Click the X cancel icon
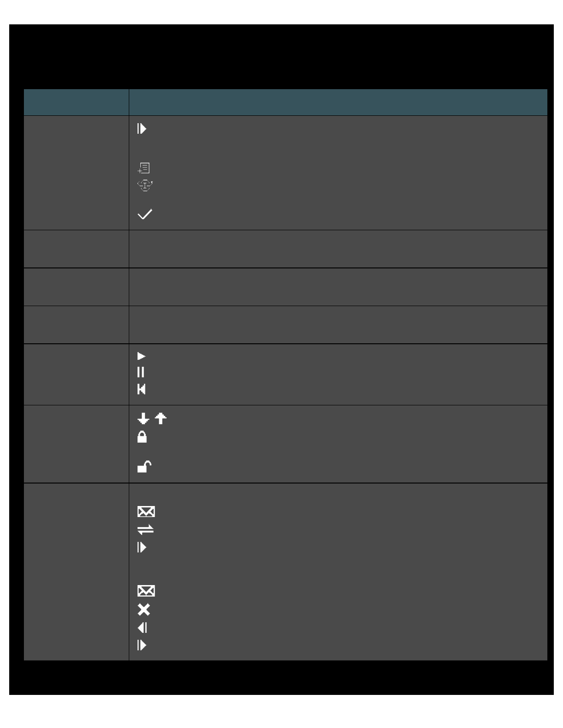The height and width of the screenshot is (728, 563). click(144, 609)
